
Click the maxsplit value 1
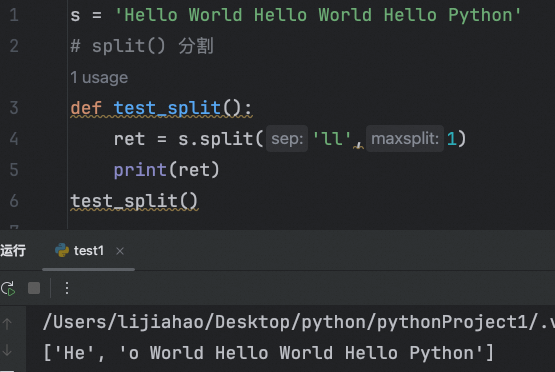point(451,138)
